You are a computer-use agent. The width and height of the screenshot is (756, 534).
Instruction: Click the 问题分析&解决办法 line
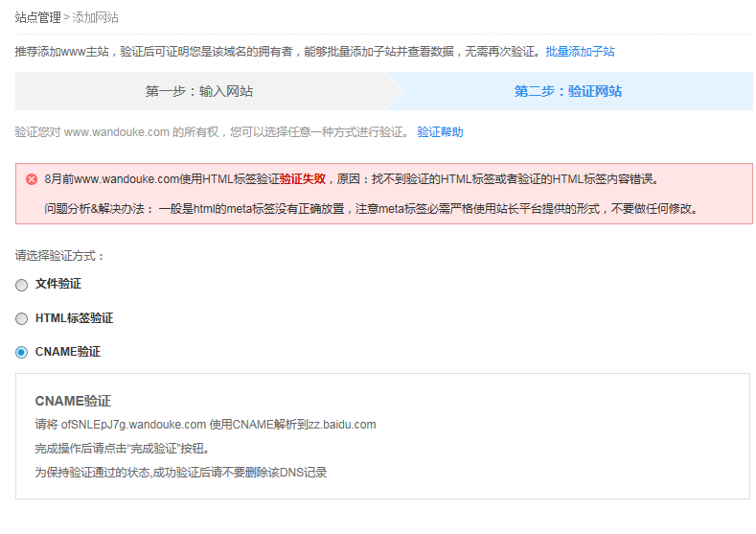371,209
